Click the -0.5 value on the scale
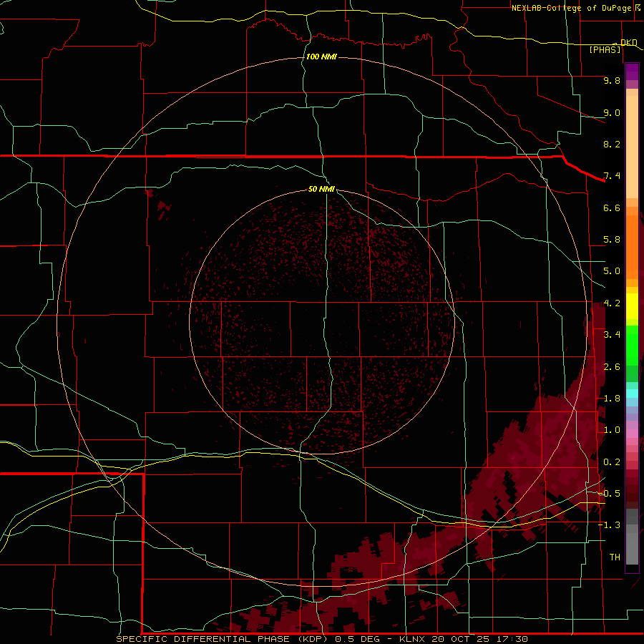Viewport: 644px width, 644px height. pyautogui.click(x=609, y=494)
